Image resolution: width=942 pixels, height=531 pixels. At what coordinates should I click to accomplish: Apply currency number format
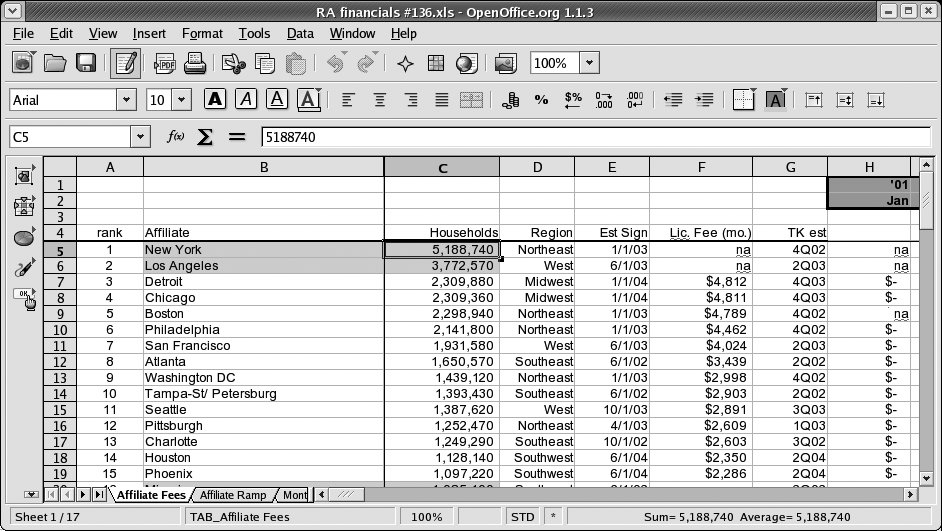[x=510, y=100]
